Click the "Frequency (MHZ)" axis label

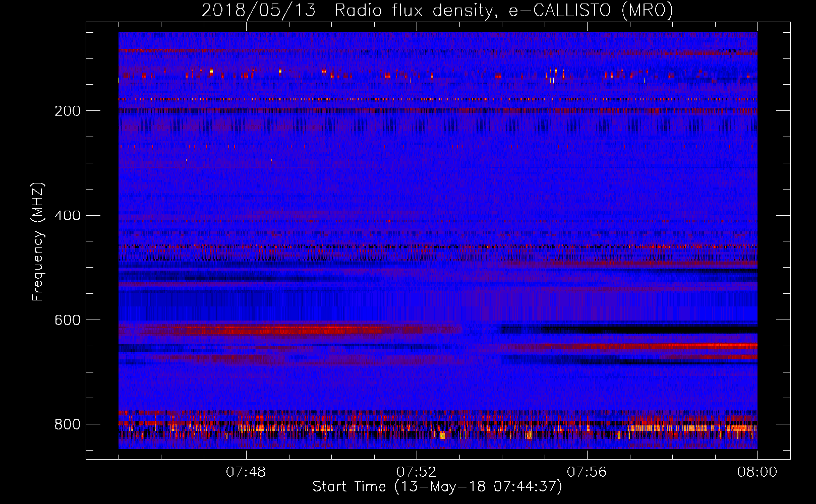tap(38, 242)
